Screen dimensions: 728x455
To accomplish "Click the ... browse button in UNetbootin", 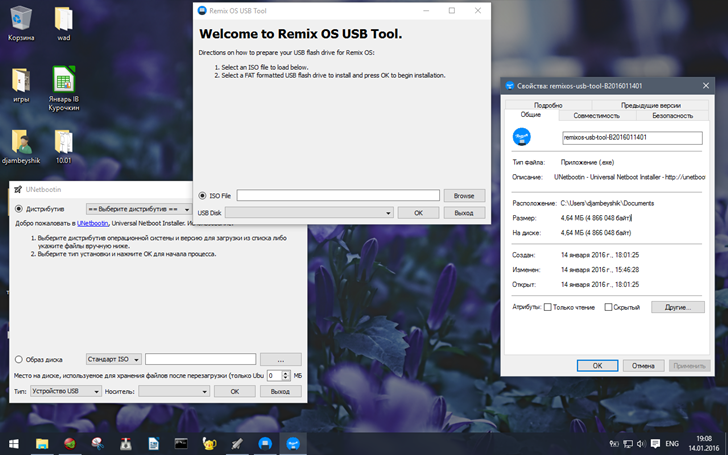I will [x=280, y=359].
